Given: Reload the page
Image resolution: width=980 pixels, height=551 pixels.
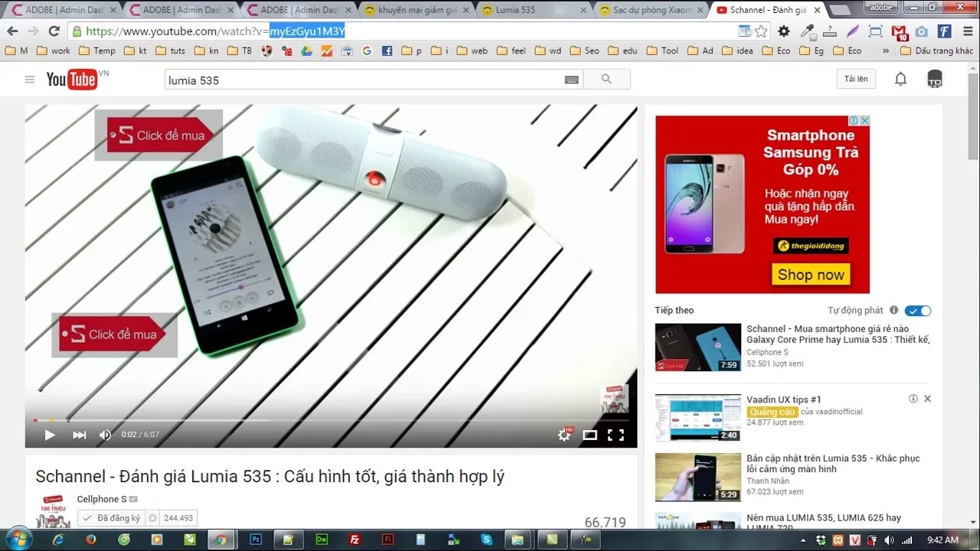Looking at the screenshot, I should pyautogui.click(x=54, y=31).
